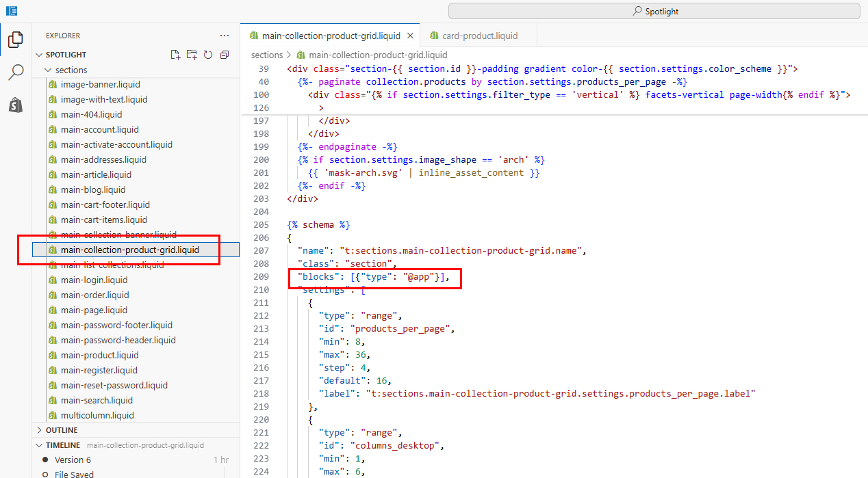
Task: Collapse the SPOTLIGHT workspace section
Action: [40, 55]
